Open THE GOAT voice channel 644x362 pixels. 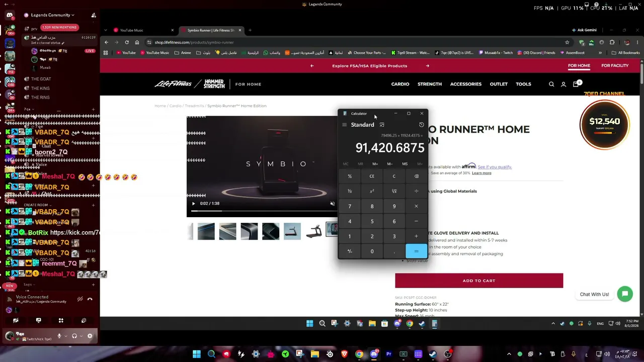(x=41, y=79)
